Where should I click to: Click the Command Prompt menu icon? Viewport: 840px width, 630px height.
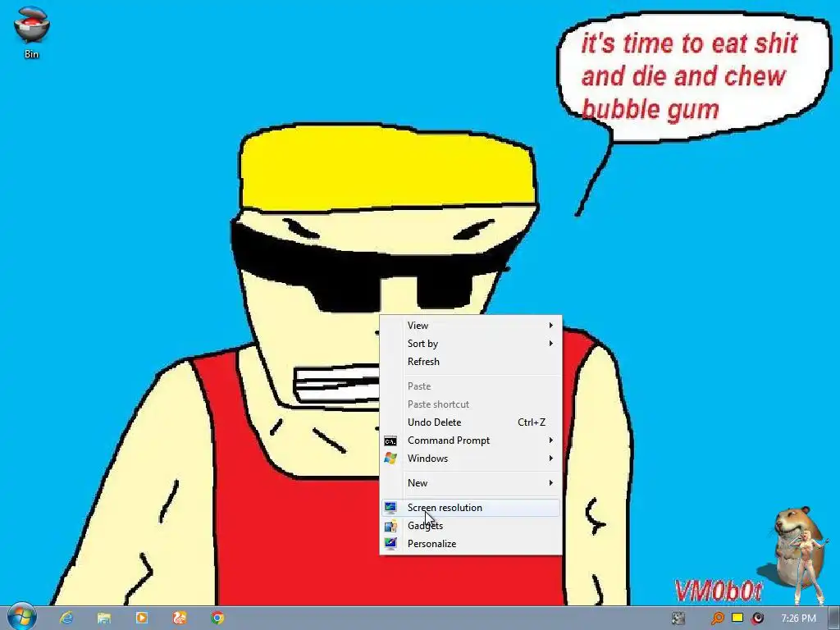[390, 441]
